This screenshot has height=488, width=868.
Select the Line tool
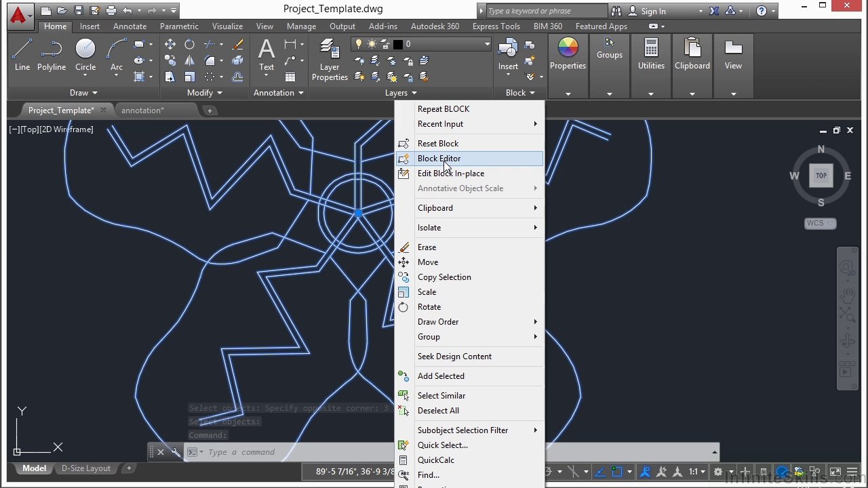pos(22,54)
